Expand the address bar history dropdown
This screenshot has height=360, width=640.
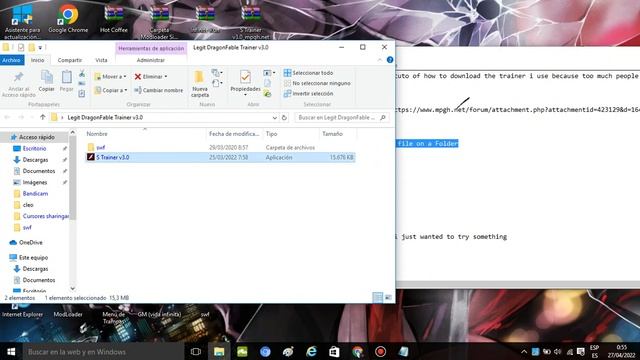click(275, 118)
